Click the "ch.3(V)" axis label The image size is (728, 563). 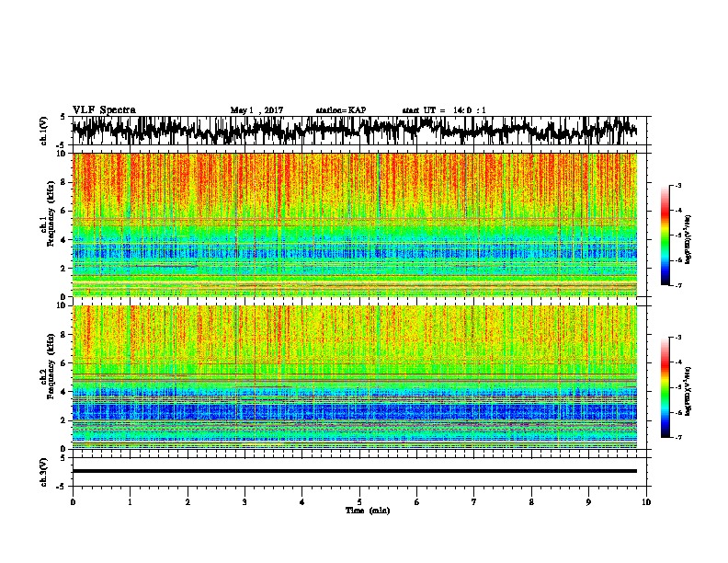pos(44,472)
